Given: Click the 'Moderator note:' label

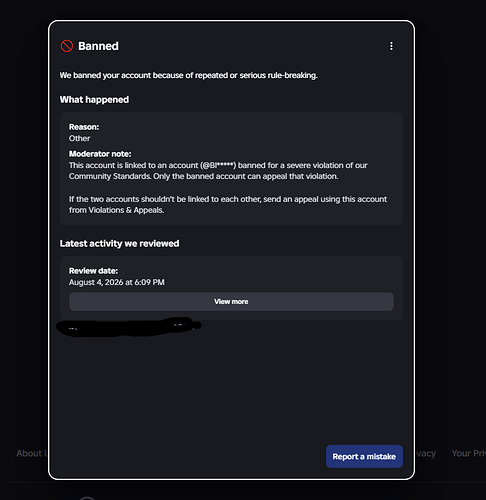Looking at the screenshot, I should (100, 154).
